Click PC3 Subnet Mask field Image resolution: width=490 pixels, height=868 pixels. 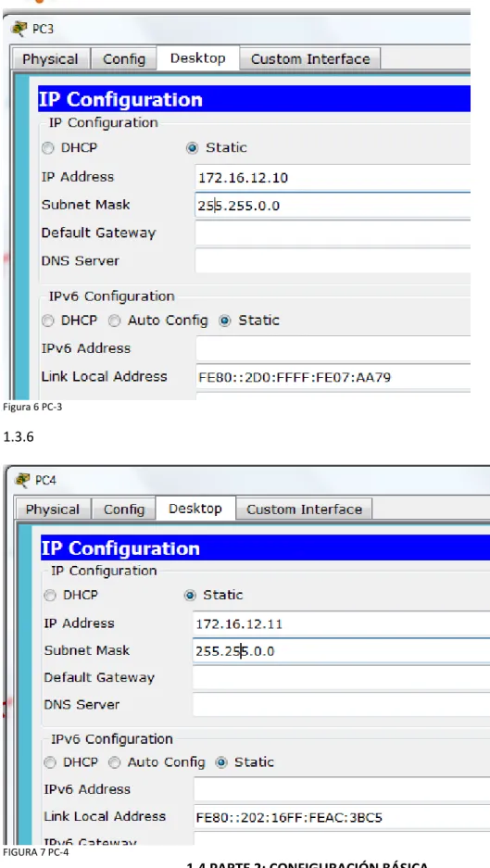point(333,206)
